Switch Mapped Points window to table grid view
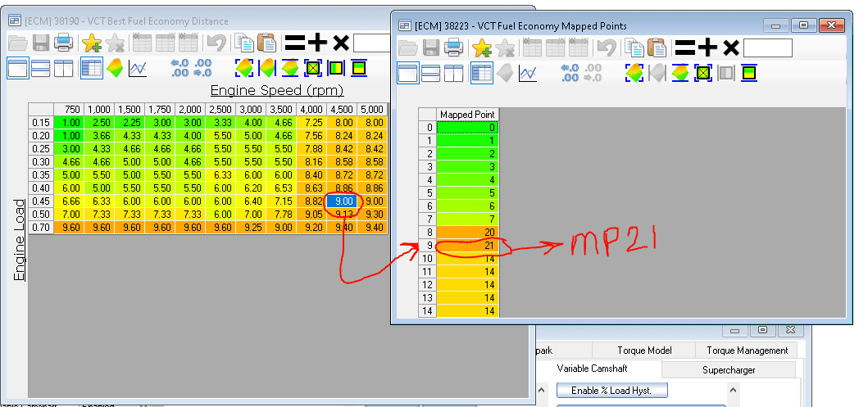Screen dimensions: 868x407 [x=481, y=73]
